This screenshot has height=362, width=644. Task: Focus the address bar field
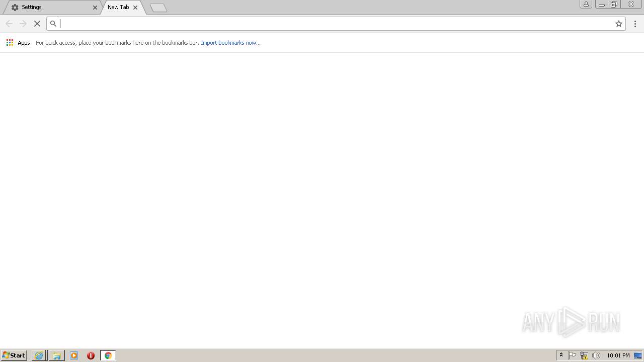pyautogui.click(x=336, y=24)
